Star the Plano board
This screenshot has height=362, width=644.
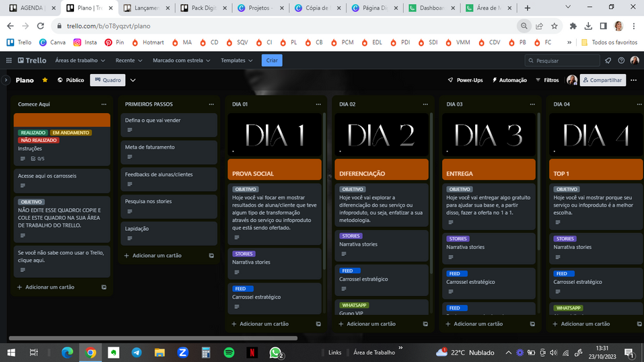pos(45,80)
